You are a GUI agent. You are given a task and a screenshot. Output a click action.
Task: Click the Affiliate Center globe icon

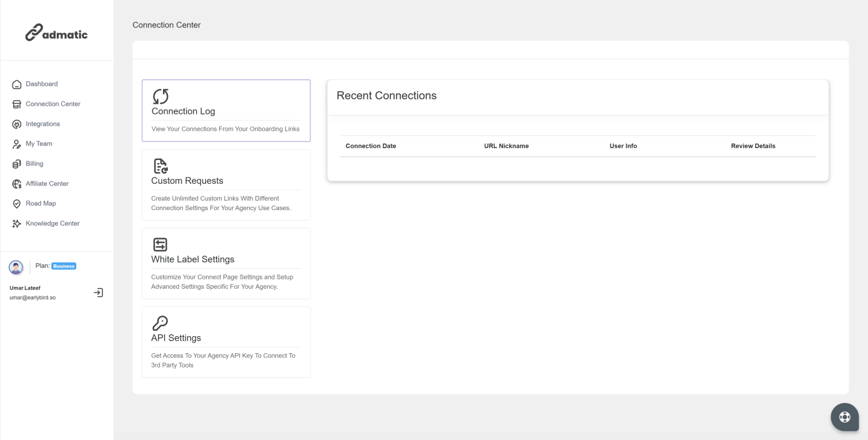click(17, 184)
